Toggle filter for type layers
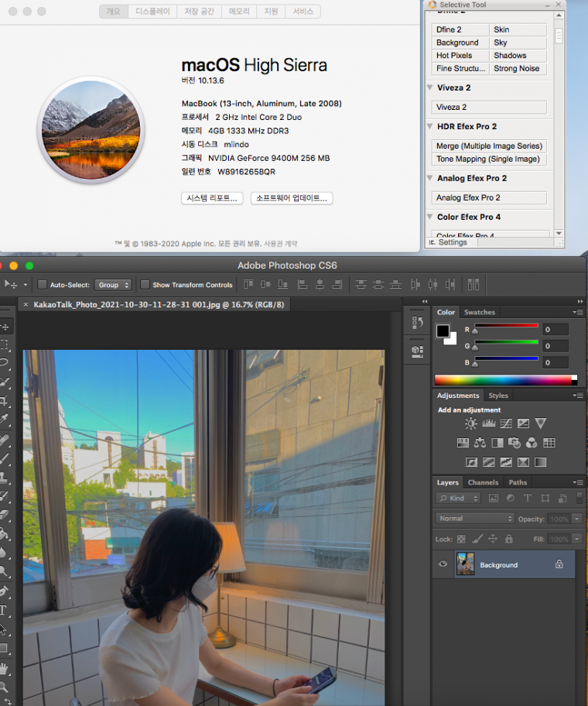 [527, 498]
